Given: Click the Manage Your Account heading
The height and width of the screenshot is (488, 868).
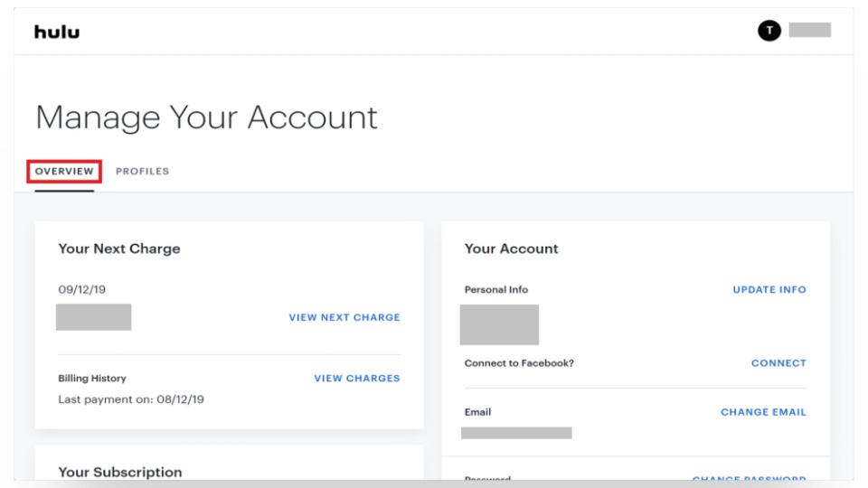Looking at the screenshot, I should (x=206, y=117).
